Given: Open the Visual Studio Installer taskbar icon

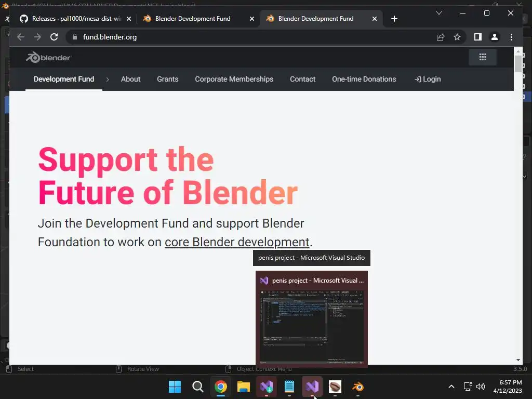Looking at the screenshot, I should pyautogui.click(x=267, y=387).
